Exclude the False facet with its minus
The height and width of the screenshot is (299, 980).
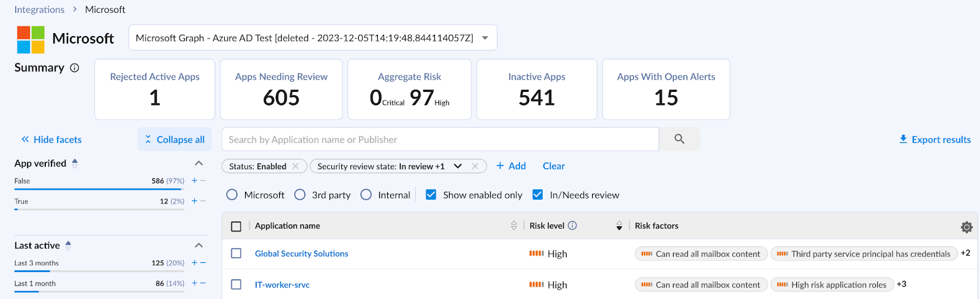point(203,181)
